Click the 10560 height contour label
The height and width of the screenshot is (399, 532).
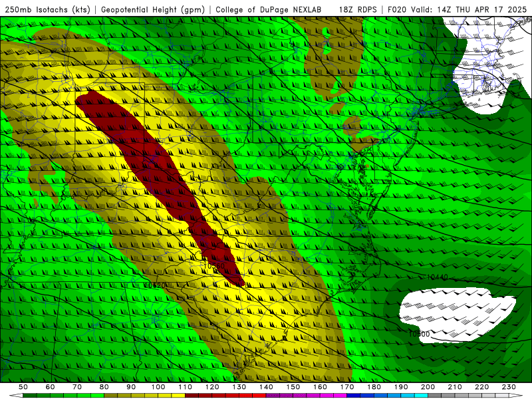pos(214,265)
